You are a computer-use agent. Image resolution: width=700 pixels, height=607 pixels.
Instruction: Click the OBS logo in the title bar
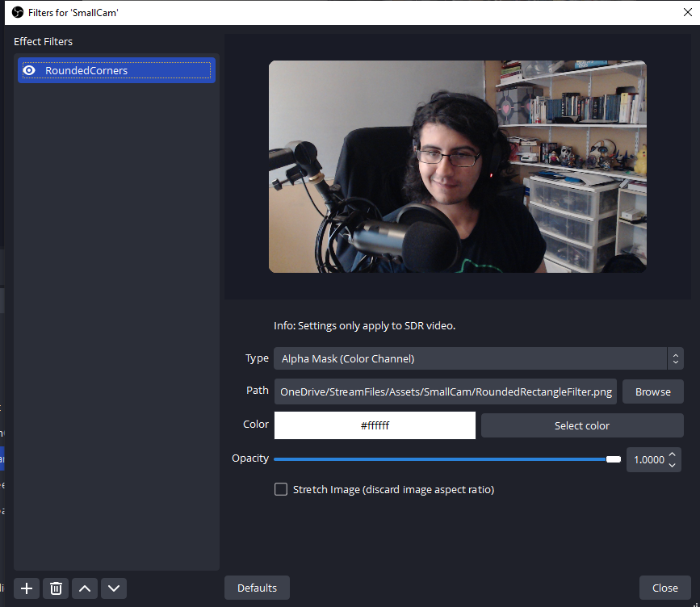pyautogui.click(x=17, y=12)
